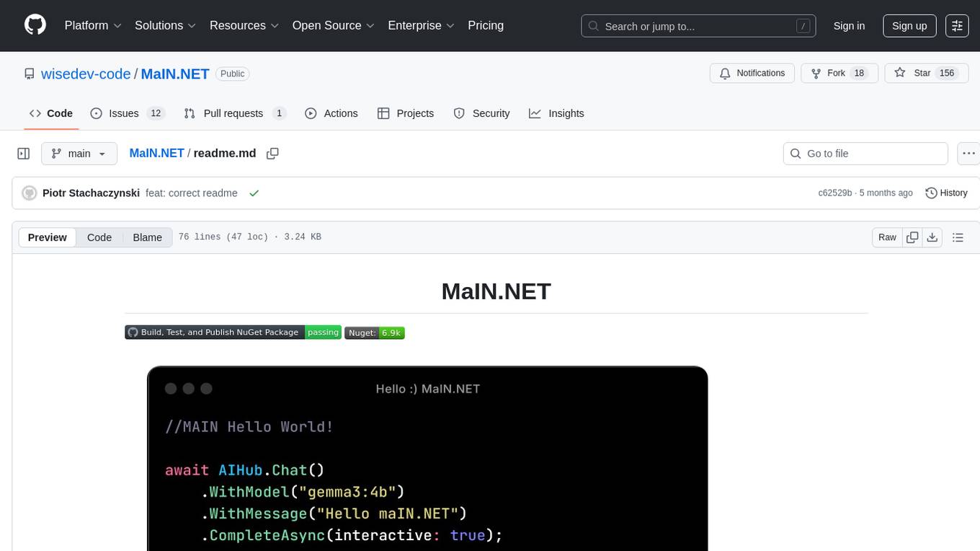Image resolution: width=980 pixels, height=551 pixels.
Task: Expand the Open Source menu
Action: 333,25
